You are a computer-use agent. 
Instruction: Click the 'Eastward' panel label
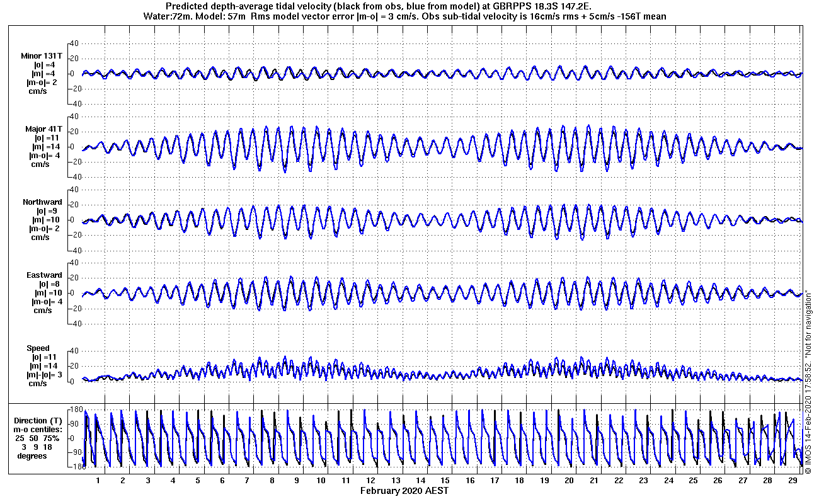(x=44, y=275)
